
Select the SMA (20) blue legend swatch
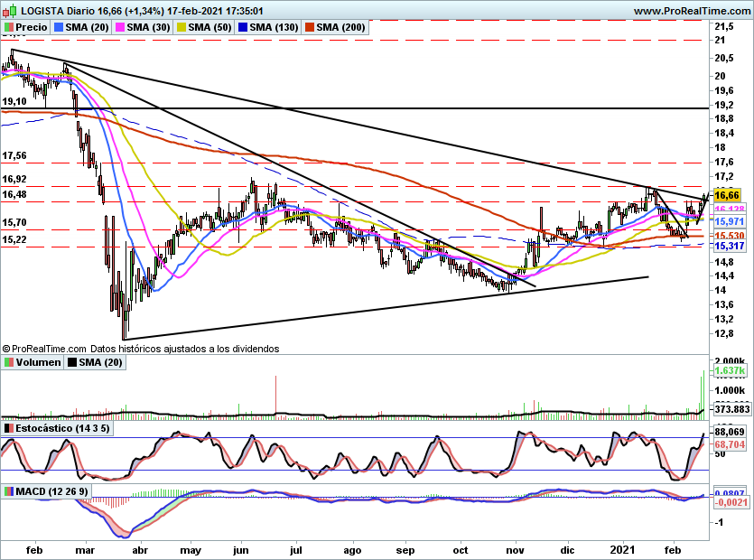pyautogui.click(x=61, y=28)
